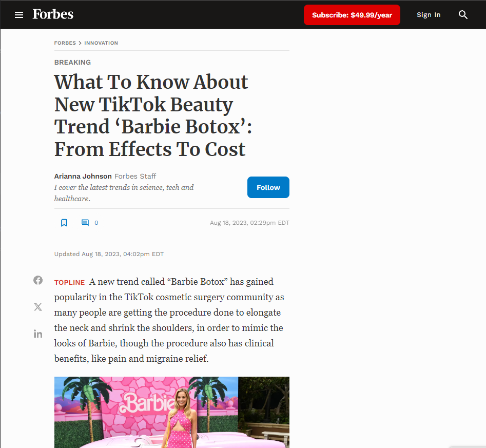Image resolution: width=486 pixels, height=448 pixels.
Task: Bookmark this article with the bookmark icon
Action: pos(64,223)
